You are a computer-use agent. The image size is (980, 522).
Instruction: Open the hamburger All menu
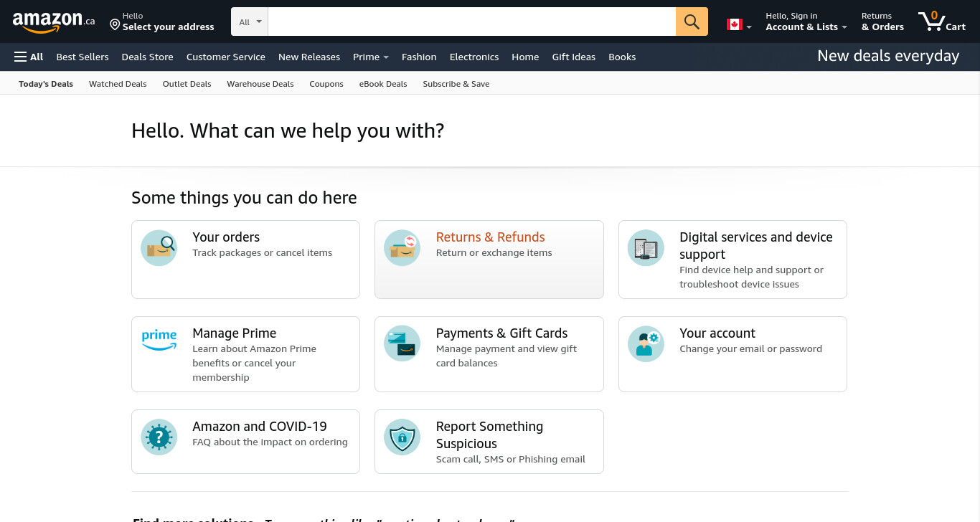coord(29,57)
